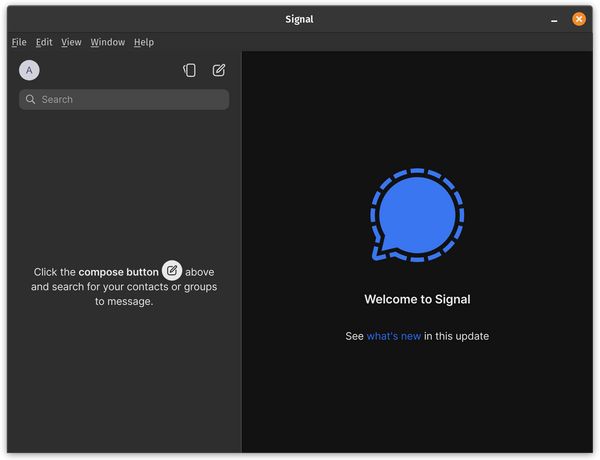Follow the "what's new" link
This screenshot has height=460, width=600.
tap(394, 336)
